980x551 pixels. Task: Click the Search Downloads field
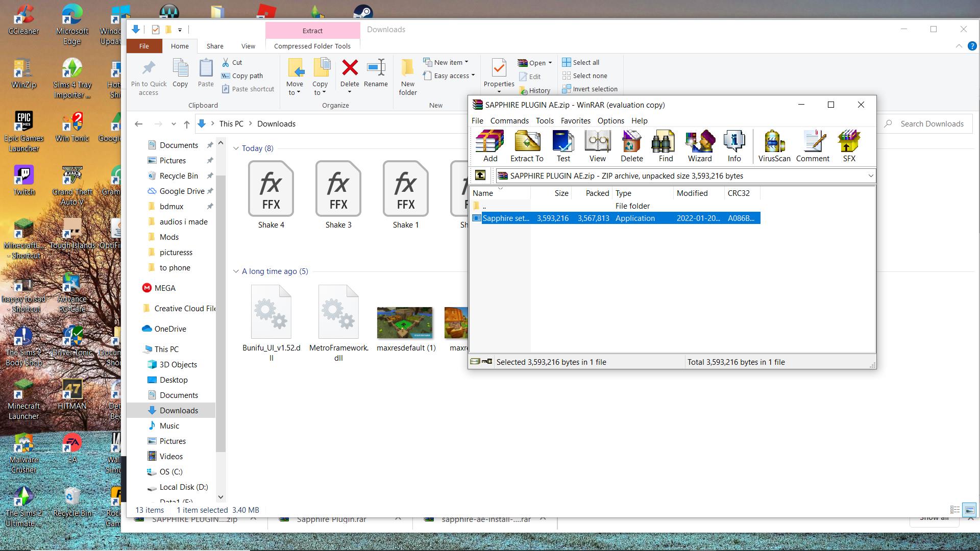coord(932,124)
